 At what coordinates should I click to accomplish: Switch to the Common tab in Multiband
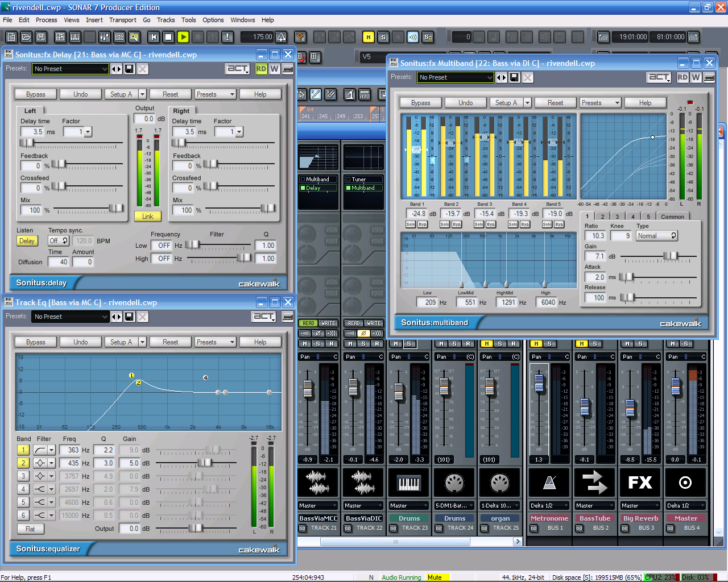672,217
